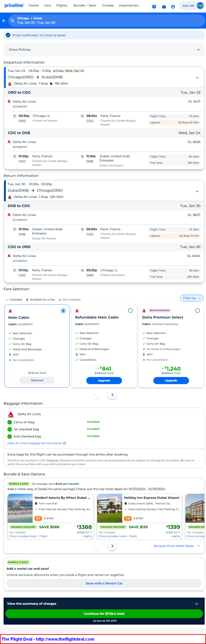Click the external link icon after baggage fee information
206x644 pixels.
click(x=65, y=443)
